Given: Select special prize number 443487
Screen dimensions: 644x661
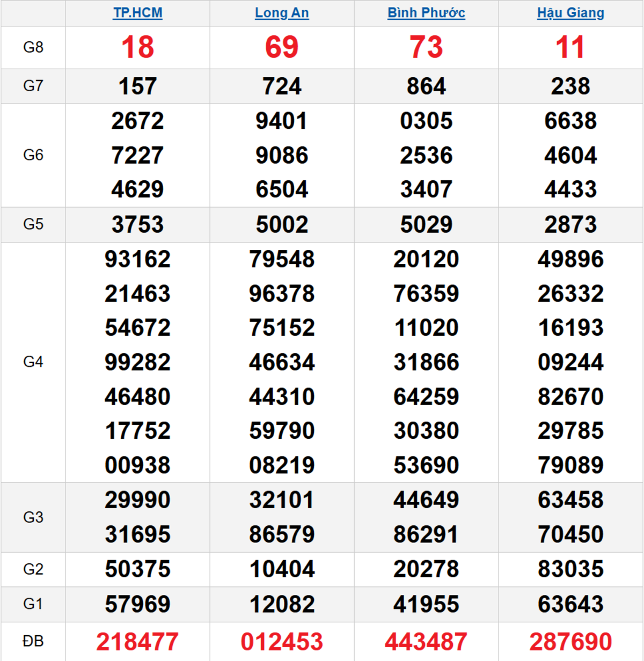Looking at the screenshot, I should [426, 642].
